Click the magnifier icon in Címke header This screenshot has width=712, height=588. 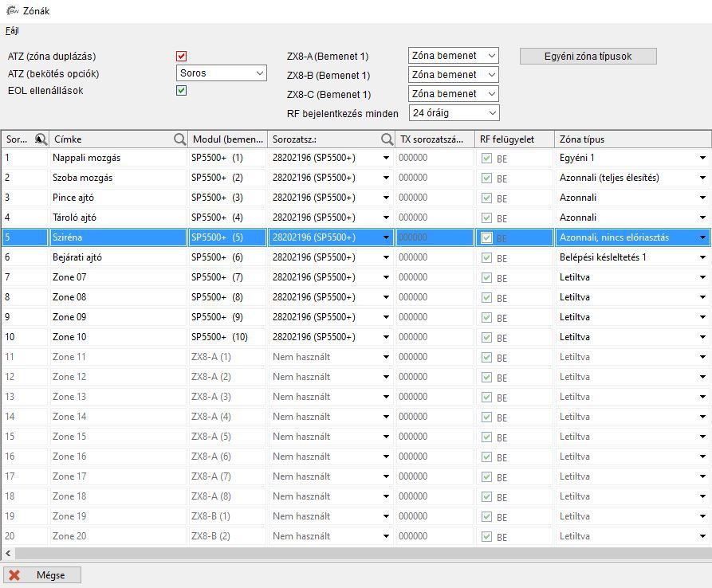click(x=180, y=139)
